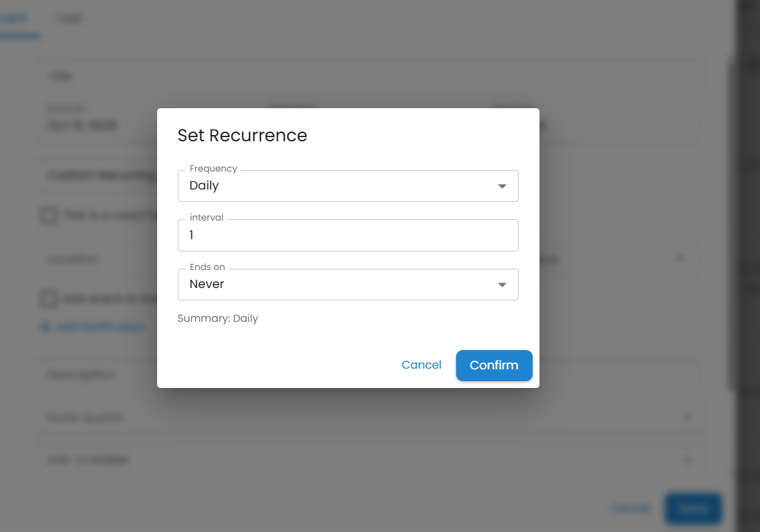The height and width of the screenshot is (532, 760).
Task: Click the Description field
Action: pyautogui.click(x=96, y=375)
